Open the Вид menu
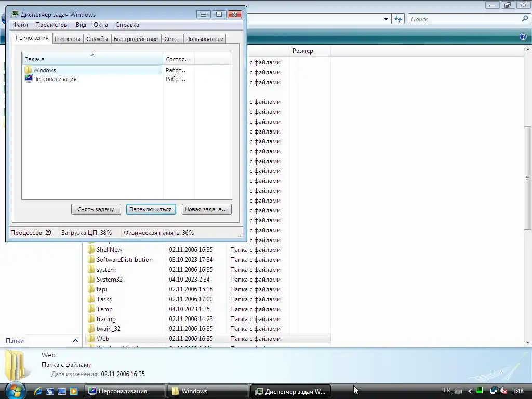The width and height of the screenshot is (532, 399). pos(81,25)
